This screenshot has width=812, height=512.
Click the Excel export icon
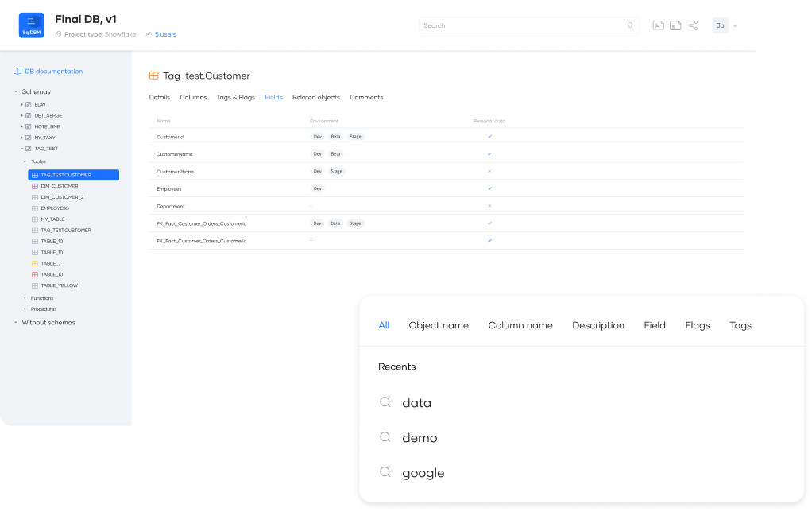(675, 25)
